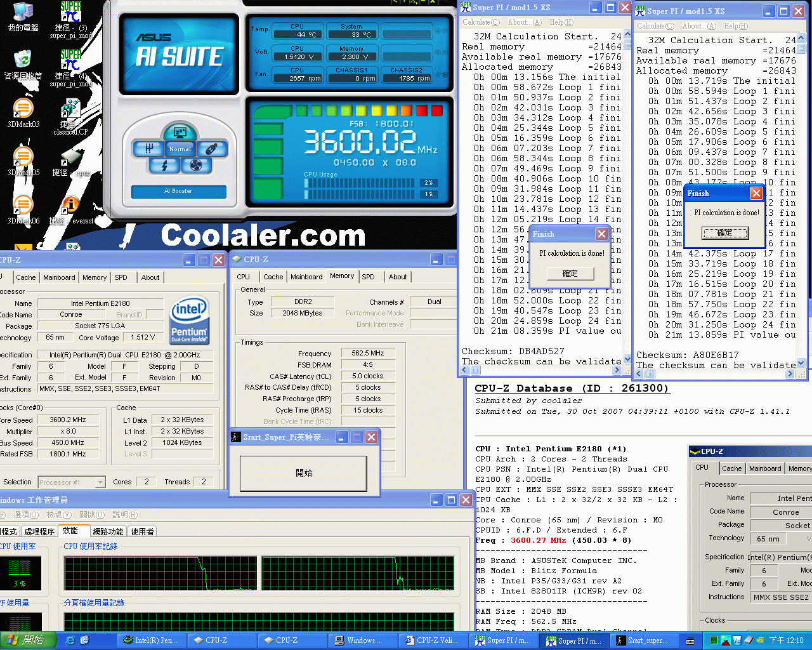Switch to CPU-Z Vali... taskbar item
Viewport: 812px width, 650px height.
[435, 640]
